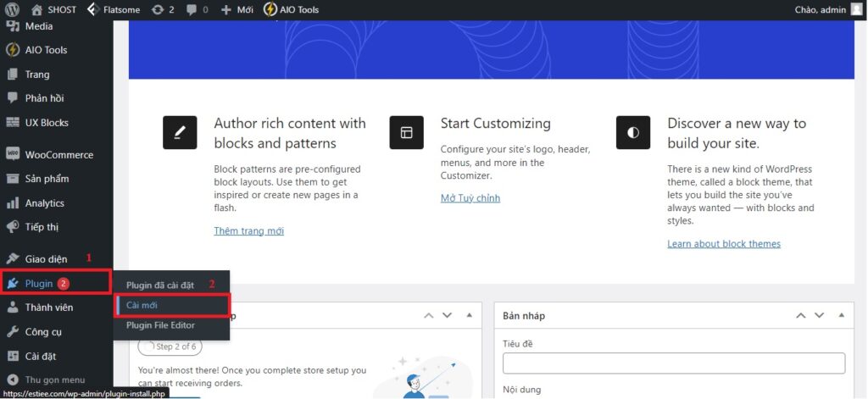868x399 pixels.
Task: Click the Tiêu đề input field
Action: [x=673, y=363]
